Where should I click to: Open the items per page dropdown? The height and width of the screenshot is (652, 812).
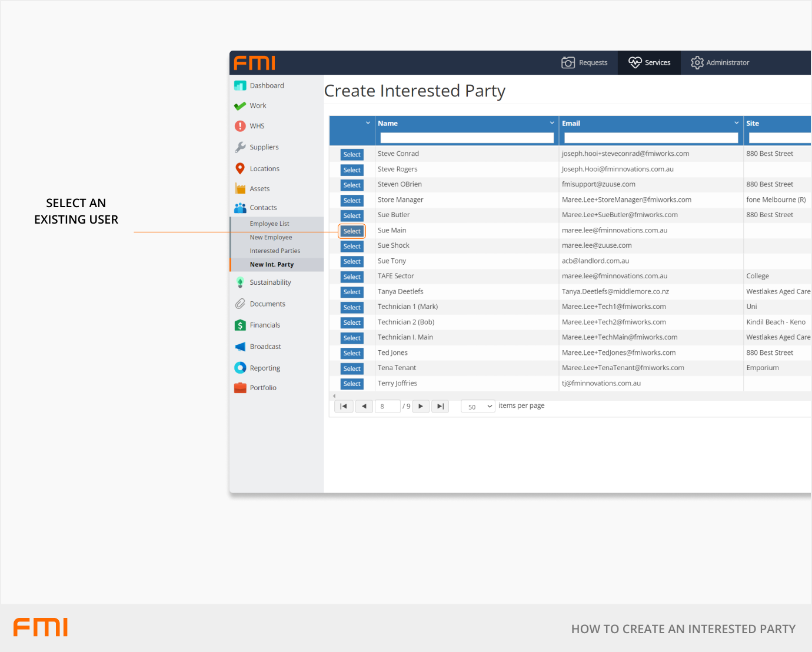click(478, 407)
